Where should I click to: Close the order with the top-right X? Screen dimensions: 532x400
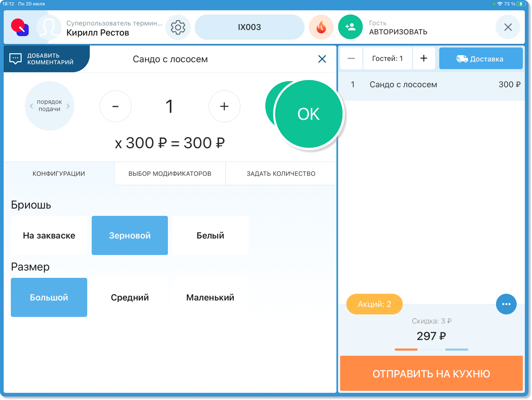(508, 27)
